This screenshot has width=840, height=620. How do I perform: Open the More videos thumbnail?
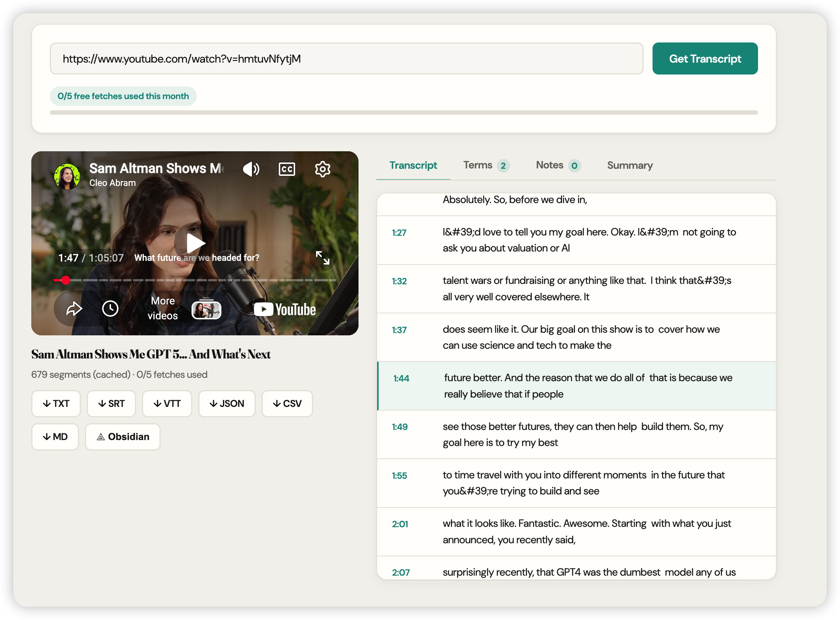[x=206, y=310]
